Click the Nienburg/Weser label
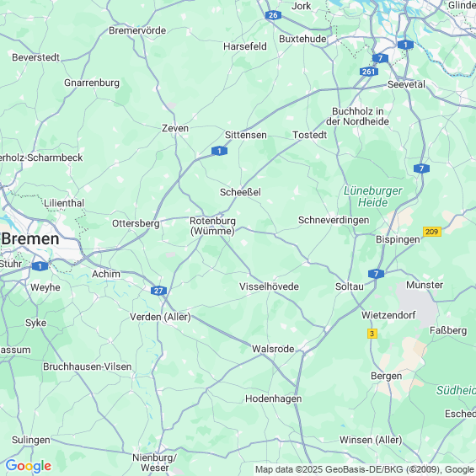 (x=154, y=463)
